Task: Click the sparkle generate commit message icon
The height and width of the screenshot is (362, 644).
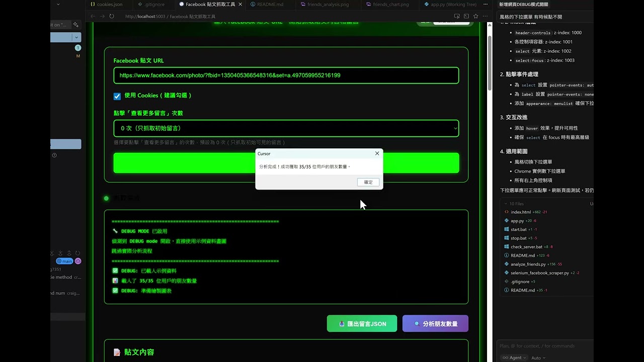Action: point(75,24)
